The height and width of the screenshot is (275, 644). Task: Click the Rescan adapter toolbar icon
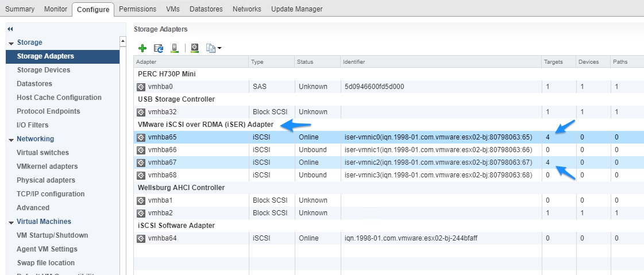tap(195, 48)
